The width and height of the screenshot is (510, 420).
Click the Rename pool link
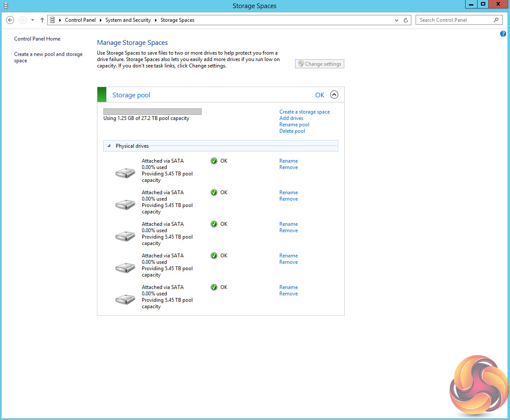point(294,125)
